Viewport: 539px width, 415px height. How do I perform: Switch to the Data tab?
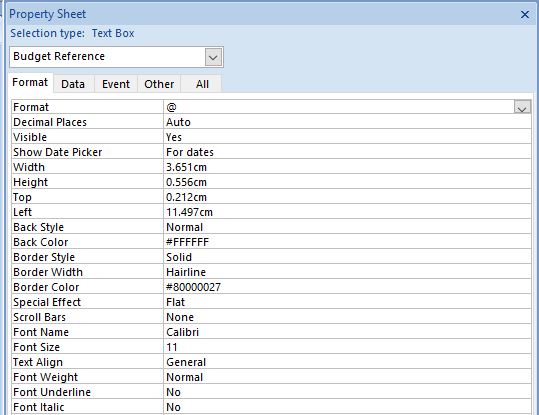click(73, 84)
